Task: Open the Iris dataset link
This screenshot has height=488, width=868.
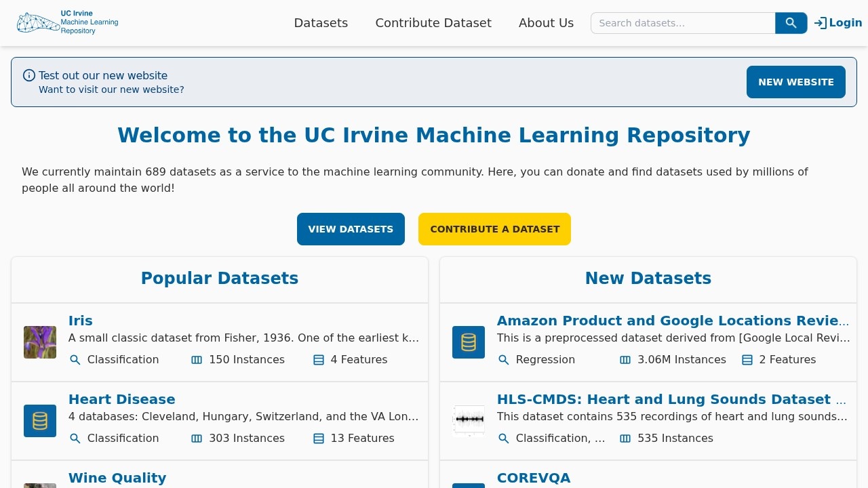Action: pyautogui.click(x=81, y=321)
